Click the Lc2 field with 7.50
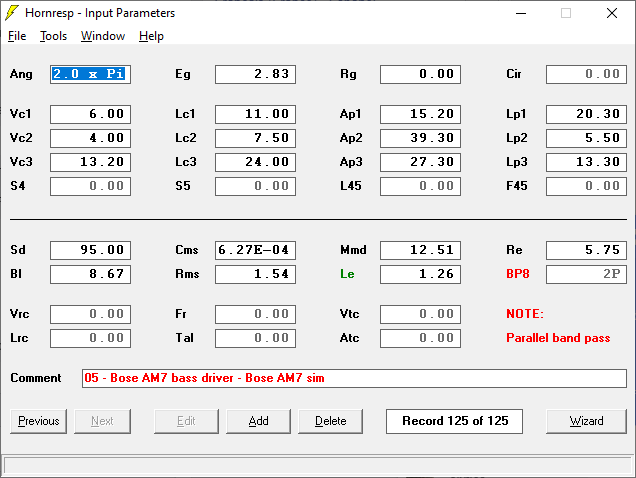This screenshot has width=636, height=478. click(256, 138)
